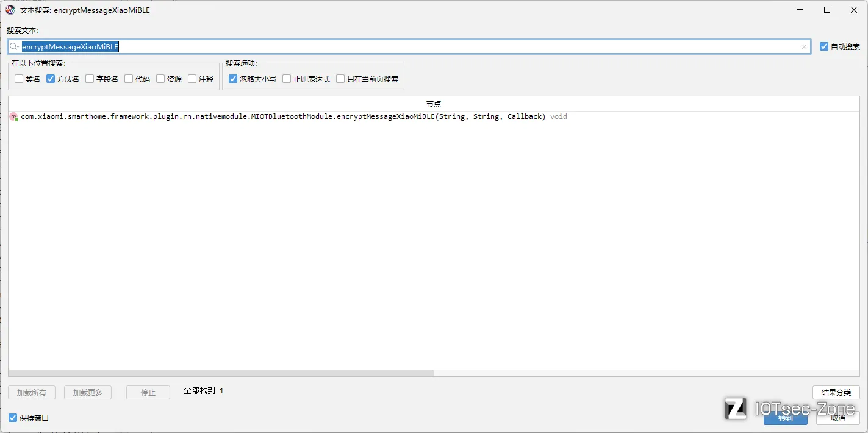Screen dimensions: 868x433
Task: Uncheck the 保持窗口 checkbox
Action: point(13,418)
